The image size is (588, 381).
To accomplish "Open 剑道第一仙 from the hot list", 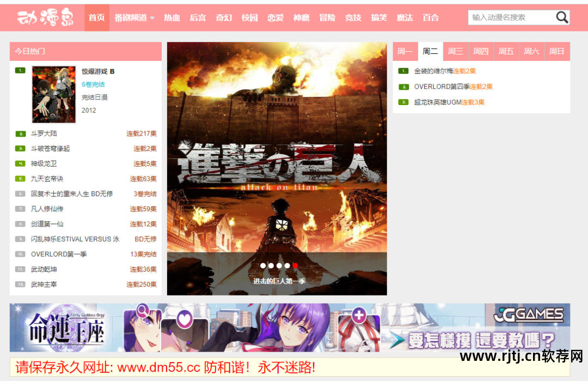I will 47,224.
